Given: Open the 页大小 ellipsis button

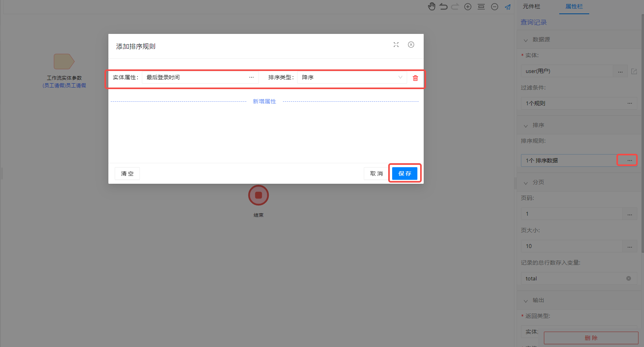Looking at the screenshot, I should 630,246.
